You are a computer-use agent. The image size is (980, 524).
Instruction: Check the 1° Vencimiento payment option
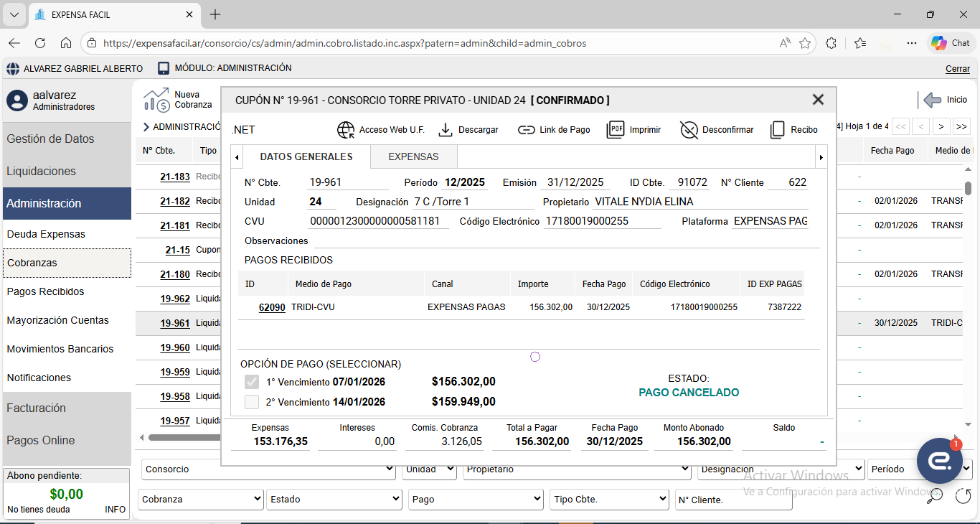coord(252,382)
